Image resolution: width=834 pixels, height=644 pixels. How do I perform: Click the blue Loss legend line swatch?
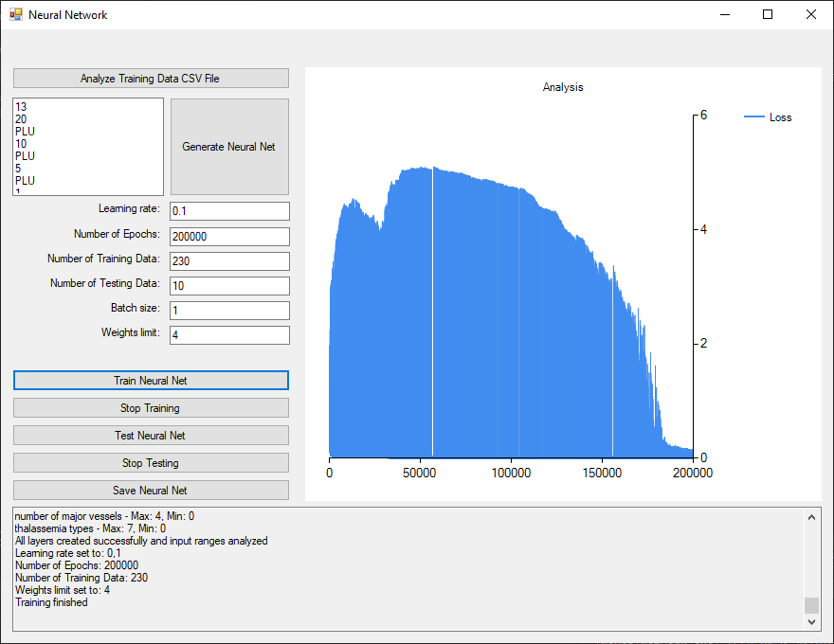pyautogui.click(x=754, y=117)
